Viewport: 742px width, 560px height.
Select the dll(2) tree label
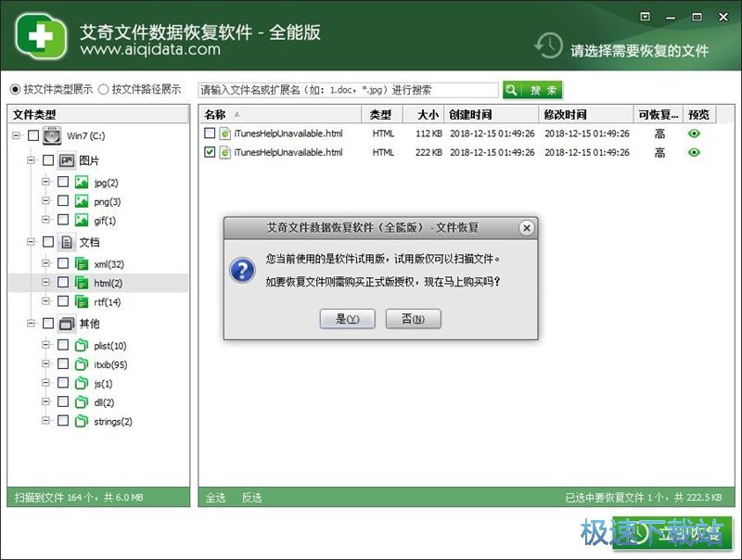[x=104, y=402]
